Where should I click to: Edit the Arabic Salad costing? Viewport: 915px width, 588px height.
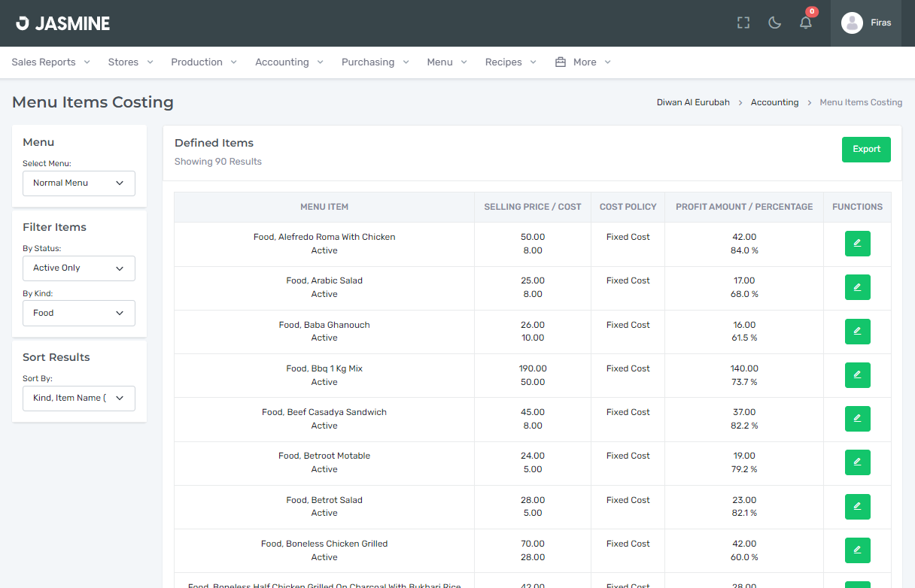pyautogui.click(x=857, y=287)
